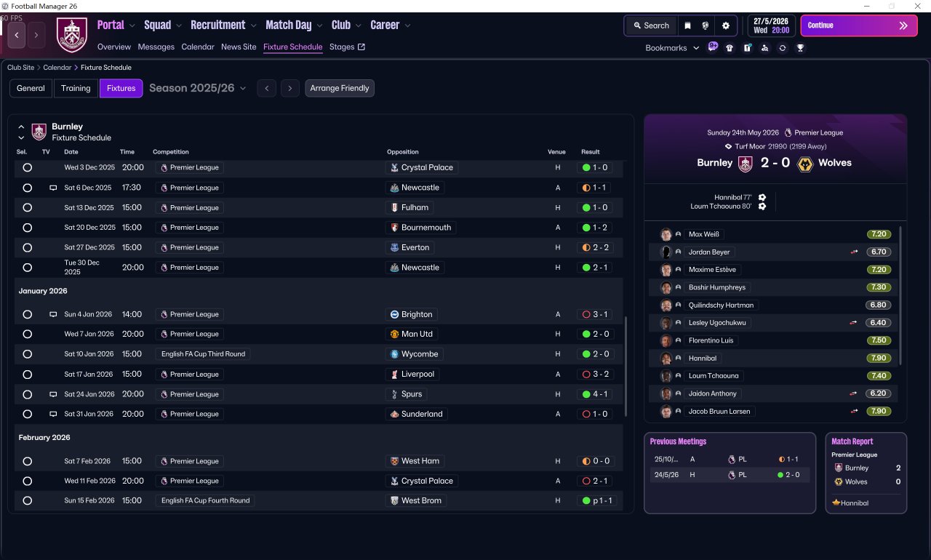Click the Search button
Image resolution: width=931 pixels, height=560 pixels.
point(650,25)
